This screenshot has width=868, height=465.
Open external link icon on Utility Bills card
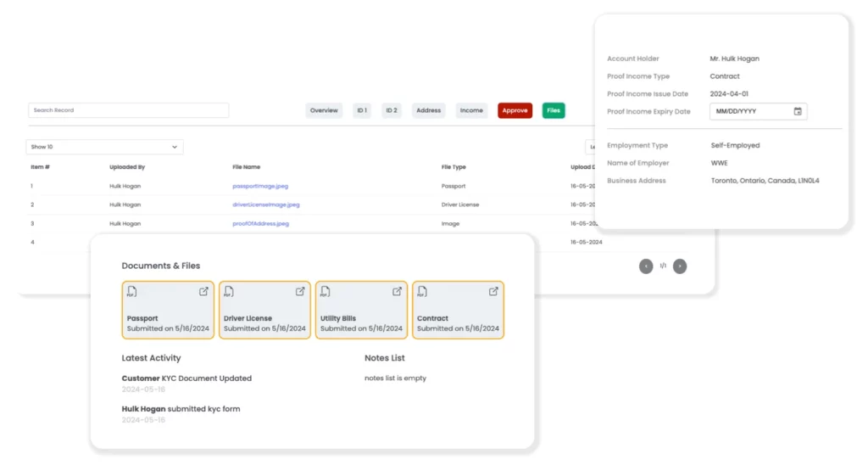[x=397, y=291]
